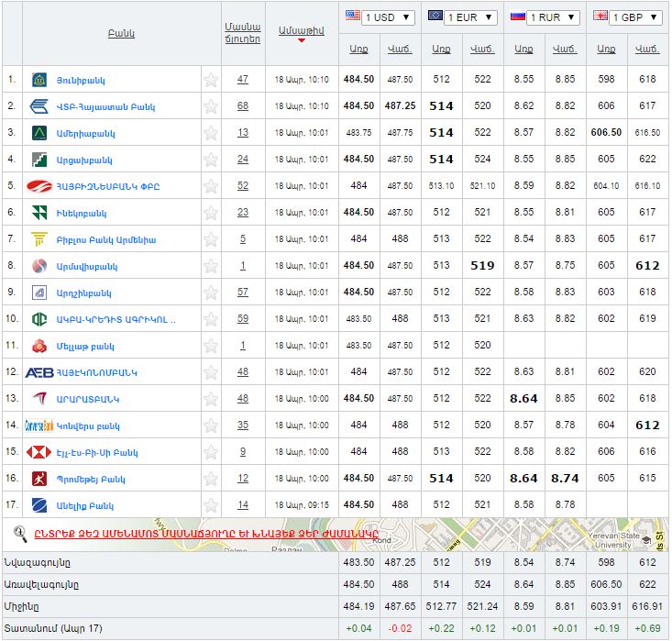Toggle the favorite star for Anelik Bank
The image size is (672, 641).
211,505
